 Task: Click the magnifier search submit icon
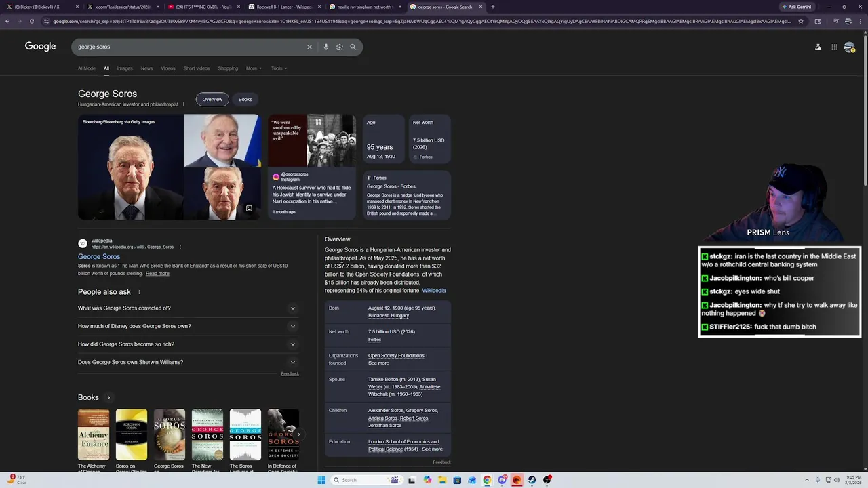coord(353,47)
